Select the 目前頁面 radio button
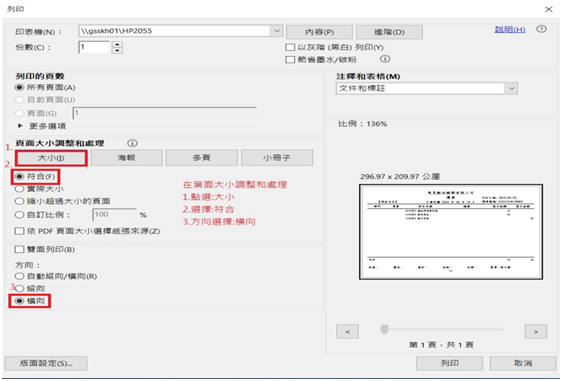 coord(19,100)
